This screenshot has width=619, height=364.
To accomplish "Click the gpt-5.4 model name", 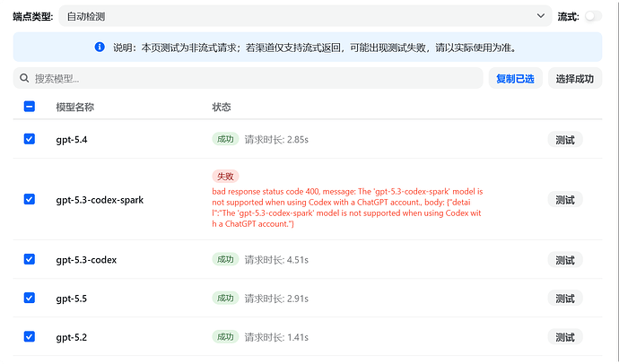I will (72, 140).
